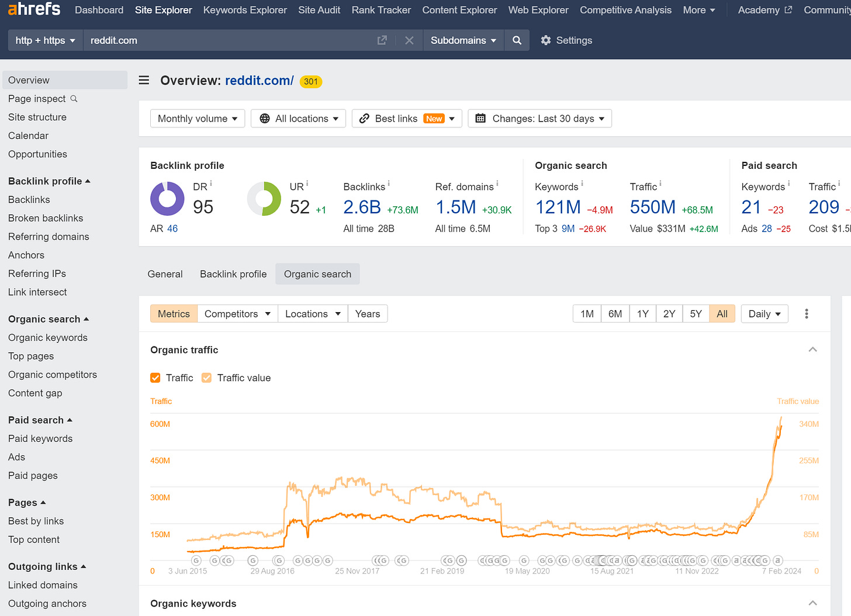Go to Dashboard in top navigation
This screenshot has height=616, width=851.
click(x=99, y=10)
